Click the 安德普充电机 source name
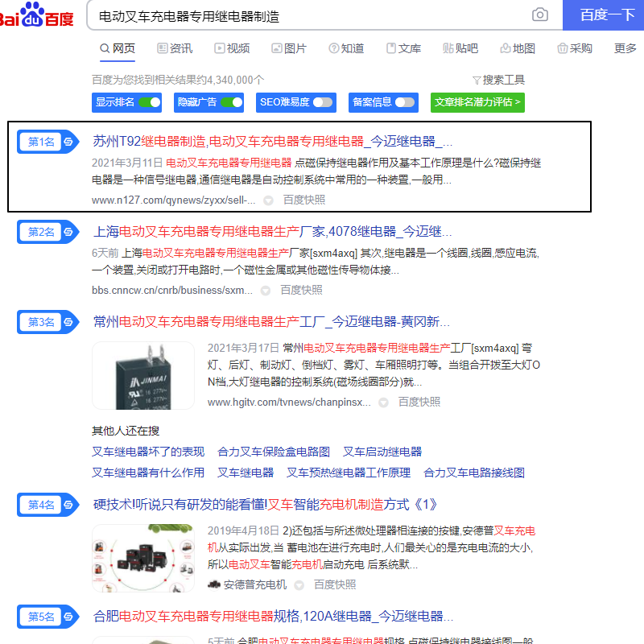Viewport: 644px width, 644px height. (255, 584)
